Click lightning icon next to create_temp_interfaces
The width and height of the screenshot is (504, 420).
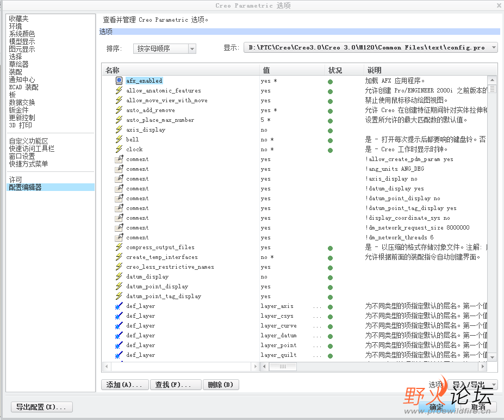119,257
